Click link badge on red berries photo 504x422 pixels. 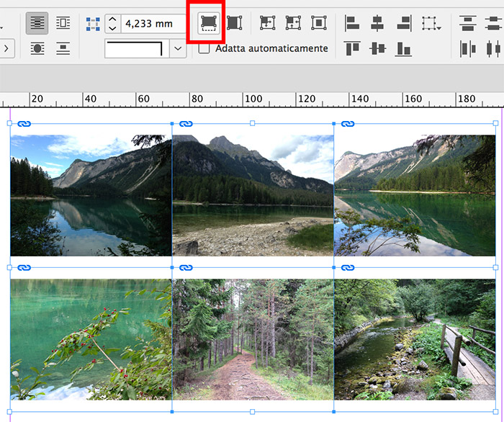24,267
